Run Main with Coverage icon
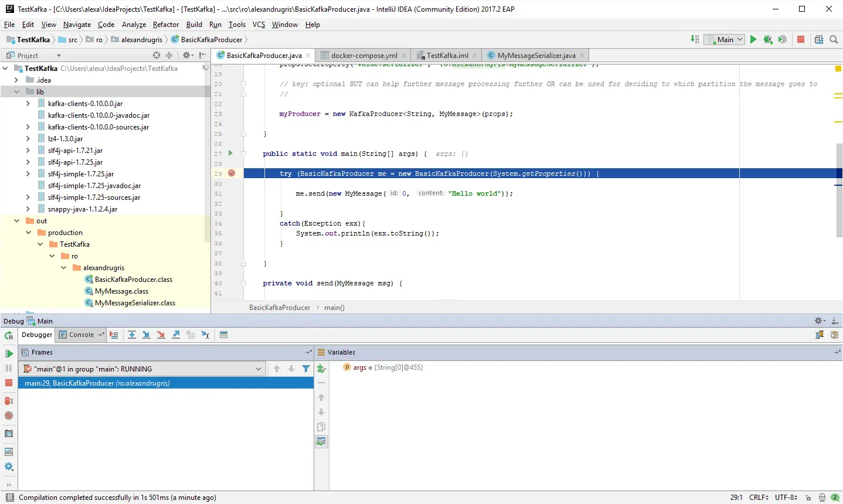The height and width of the screenshot is (504, 843). (783, 39)
